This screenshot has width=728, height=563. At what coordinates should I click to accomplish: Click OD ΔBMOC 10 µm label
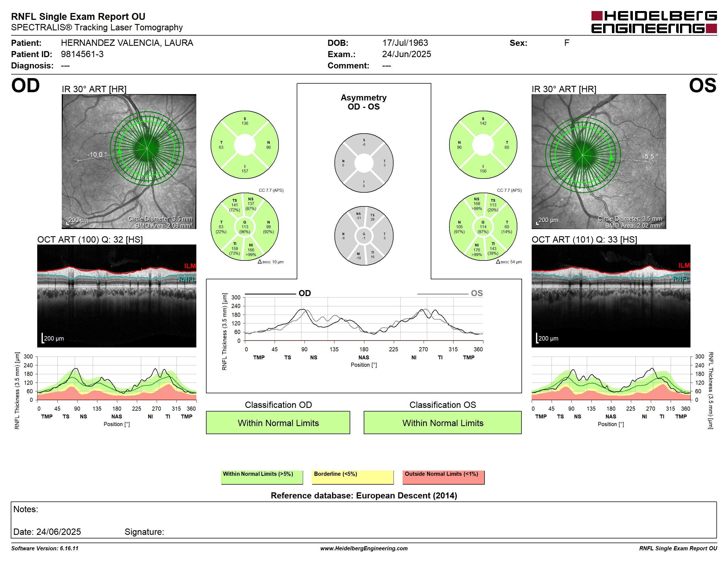click(271, 262)
